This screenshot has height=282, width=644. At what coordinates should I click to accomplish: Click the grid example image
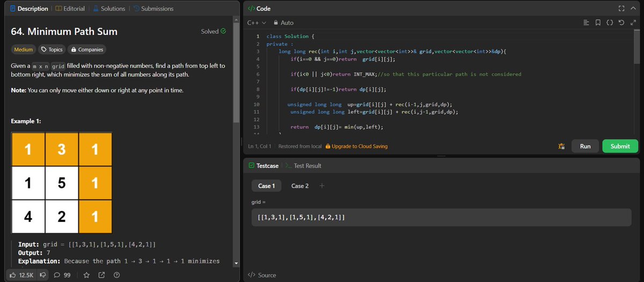pyautogui.click(x=62, y=183)
